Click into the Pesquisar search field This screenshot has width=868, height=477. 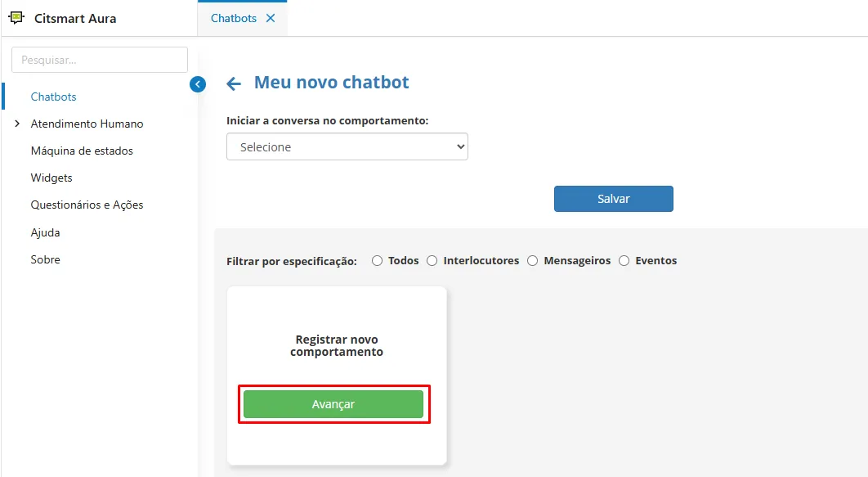click(100, 60)
